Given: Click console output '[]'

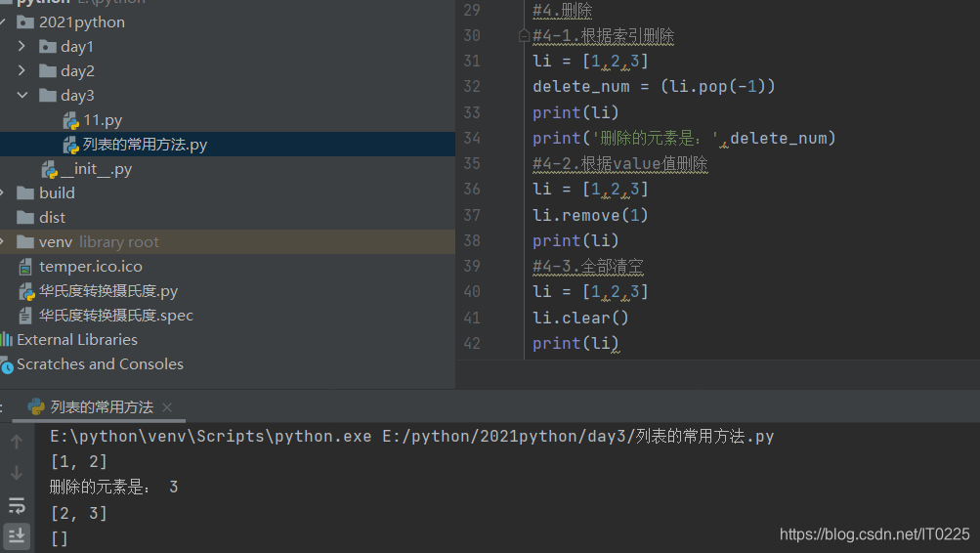Looking at the screenshot, I should (60, 538).
